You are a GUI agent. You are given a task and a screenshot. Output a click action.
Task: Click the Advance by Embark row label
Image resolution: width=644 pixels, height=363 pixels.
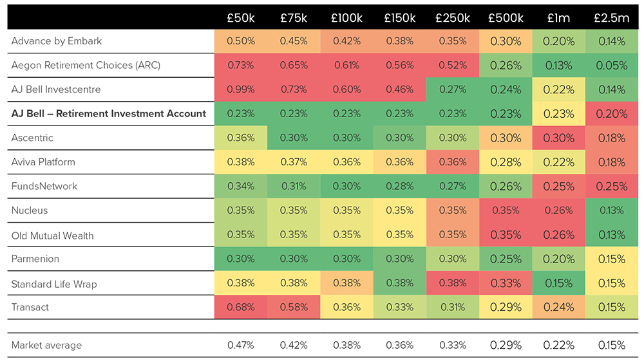(x=57, y=41)
